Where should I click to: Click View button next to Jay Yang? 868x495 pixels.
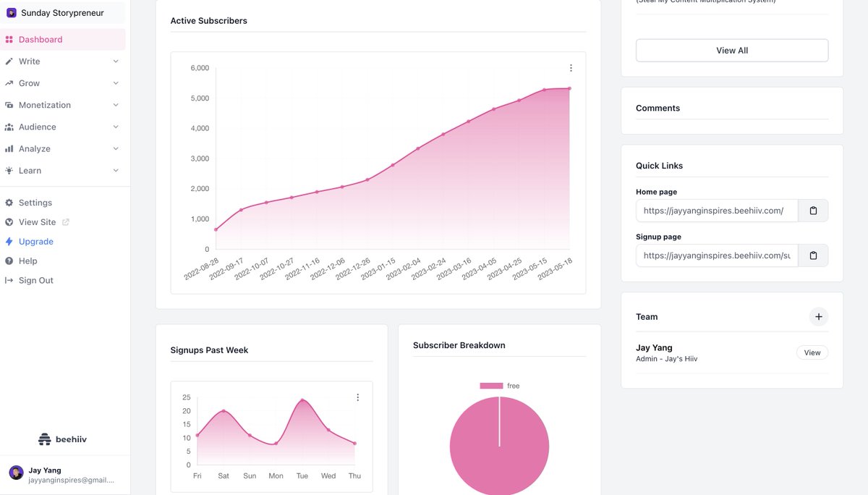812,352
